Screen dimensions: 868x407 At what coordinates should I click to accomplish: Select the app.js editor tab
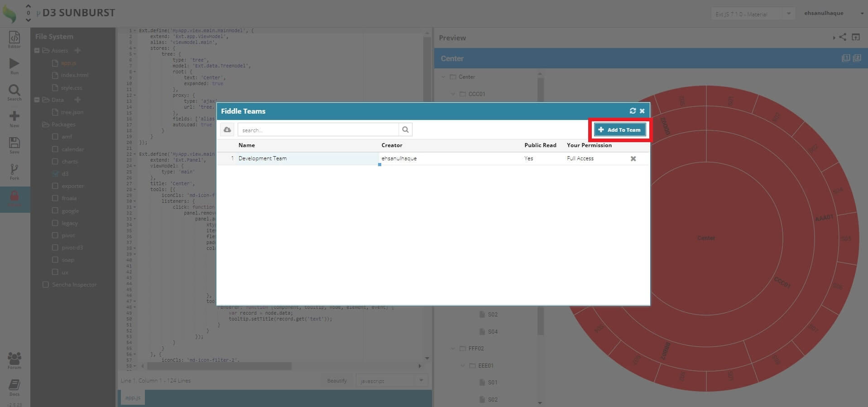coord(133,397)
